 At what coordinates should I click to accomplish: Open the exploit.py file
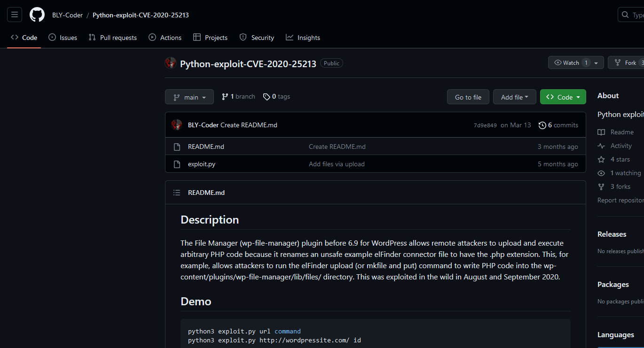202,164
